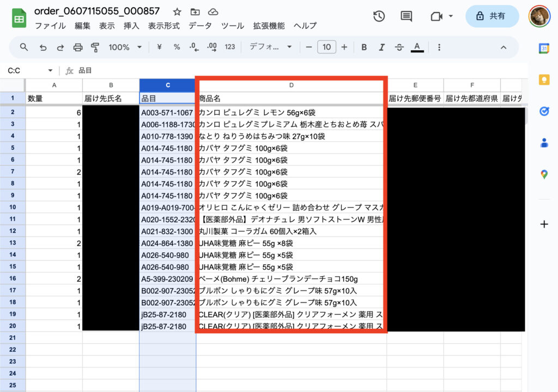This screenshot has height=392, width=558.
Task: Print the spreadsheet
Action: (x=77, y=47)
